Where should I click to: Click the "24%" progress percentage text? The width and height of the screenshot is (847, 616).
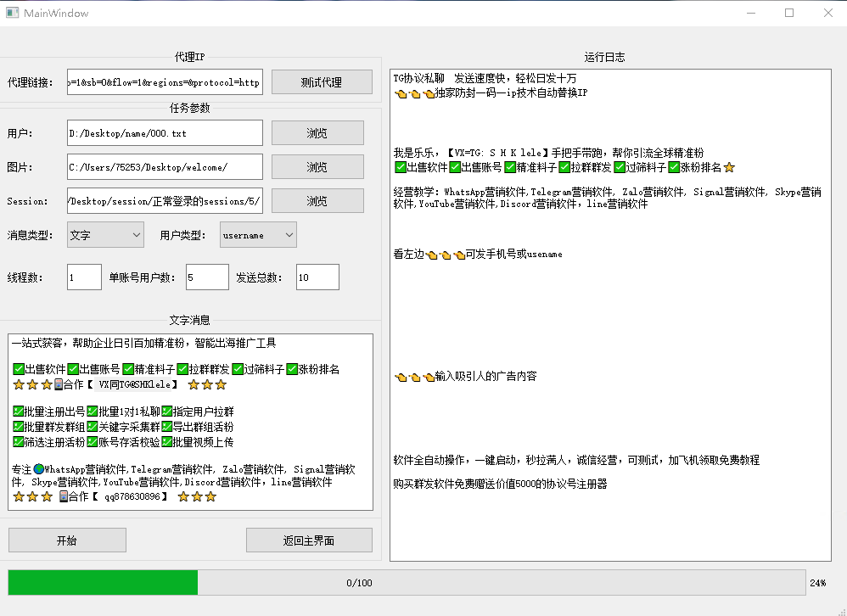[818, 583]
